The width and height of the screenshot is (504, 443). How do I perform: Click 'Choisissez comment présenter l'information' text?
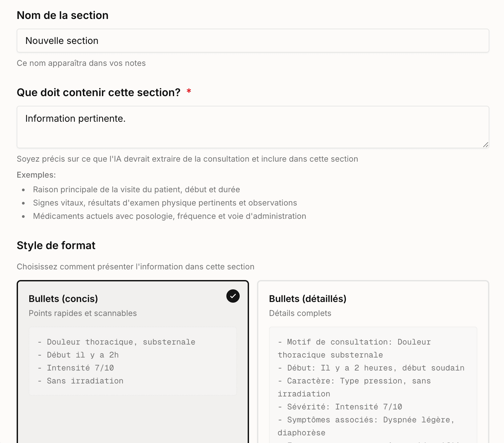135,266
